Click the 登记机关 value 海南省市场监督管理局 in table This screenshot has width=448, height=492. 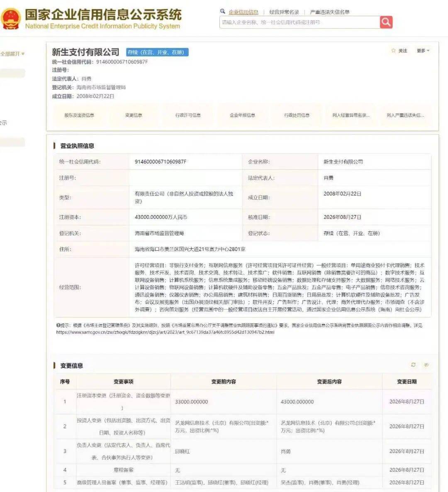coord(159,233)
